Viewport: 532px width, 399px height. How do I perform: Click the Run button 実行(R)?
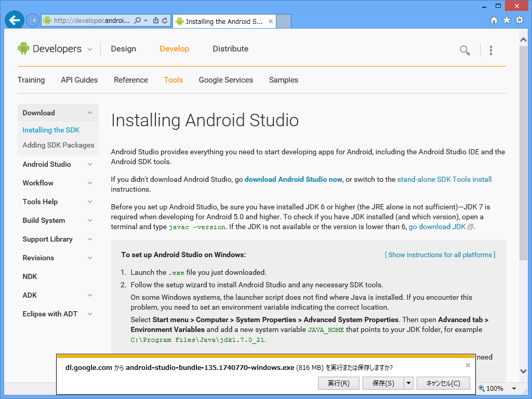pyautogui.click(x=339, y=383)
